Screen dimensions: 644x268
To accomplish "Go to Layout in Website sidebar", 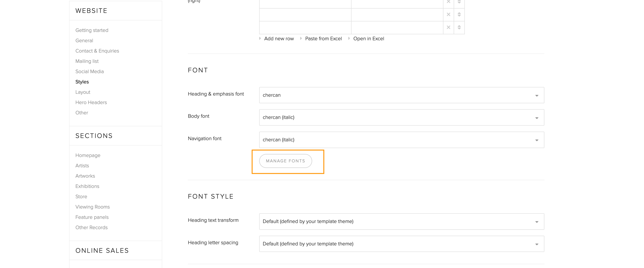I will coord(83,92).
